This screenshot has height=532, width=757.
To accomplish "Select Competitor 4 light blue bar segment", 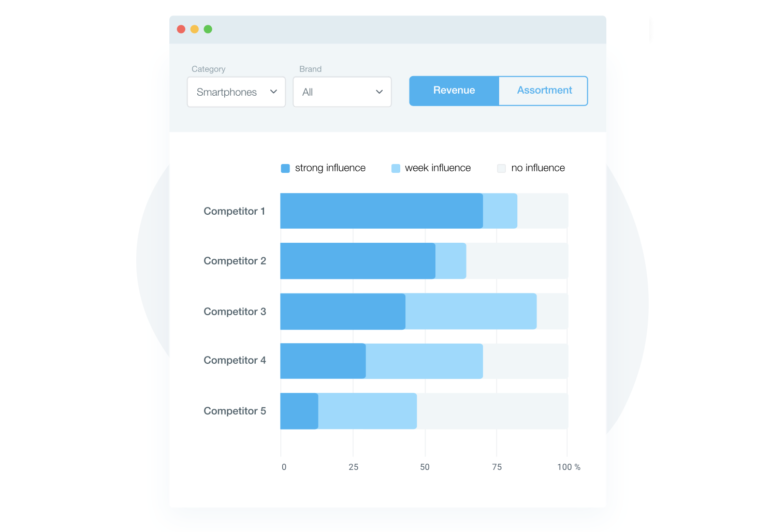I will coord(424,361).
